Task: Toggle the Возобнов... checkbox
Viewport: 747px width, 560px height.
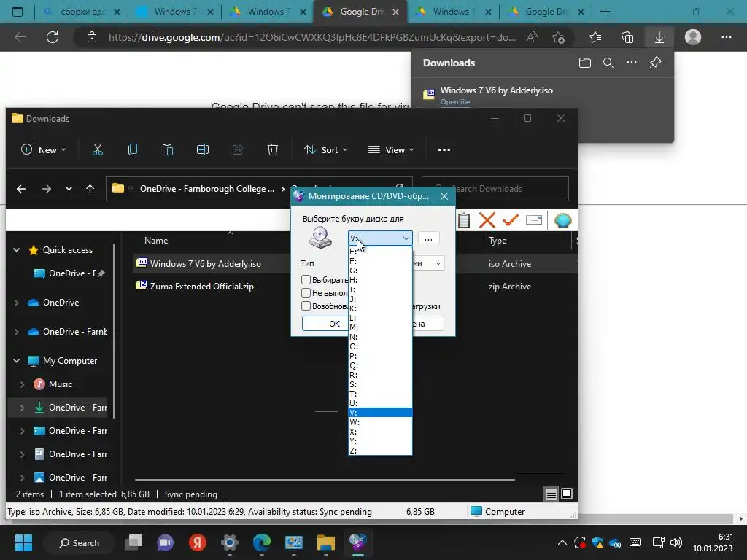Action: tap(306, 306)
